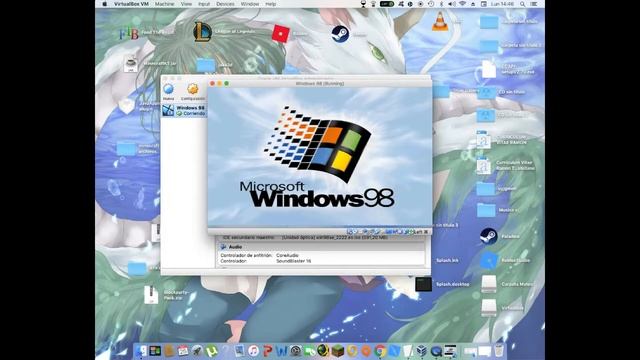Image resolution: width=640 pixels, height=360 pixels.
Task: Open the Window menu
Action: pyautogui.click(x=250, y=4)
